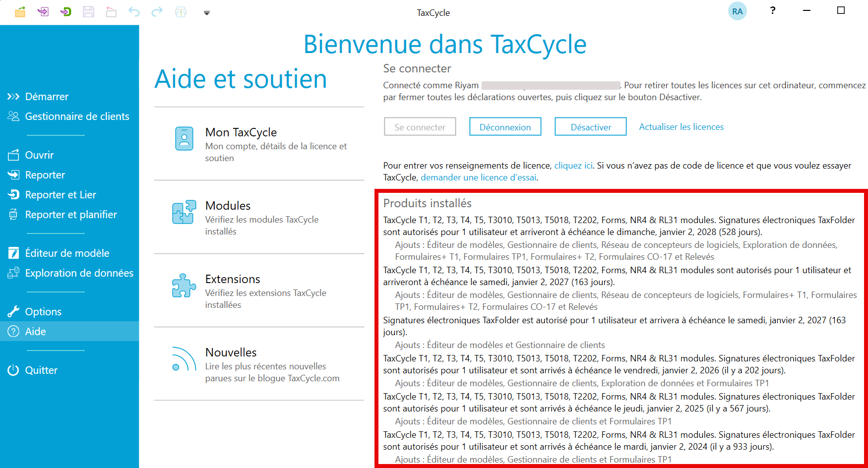Open the Mon TaxCycle heading
Screen dimensions: 868x468
[241, 132]
